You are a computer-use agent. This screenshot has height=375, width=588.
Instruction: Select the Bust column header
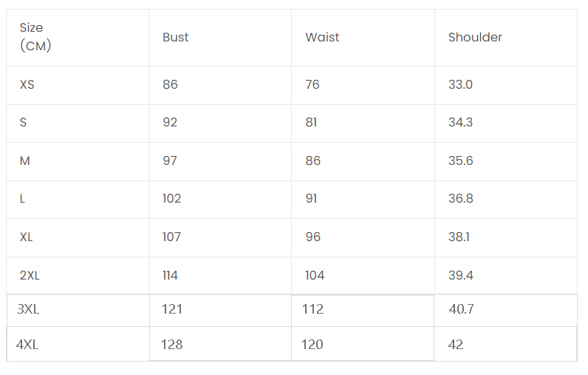(x=176, y=38)
